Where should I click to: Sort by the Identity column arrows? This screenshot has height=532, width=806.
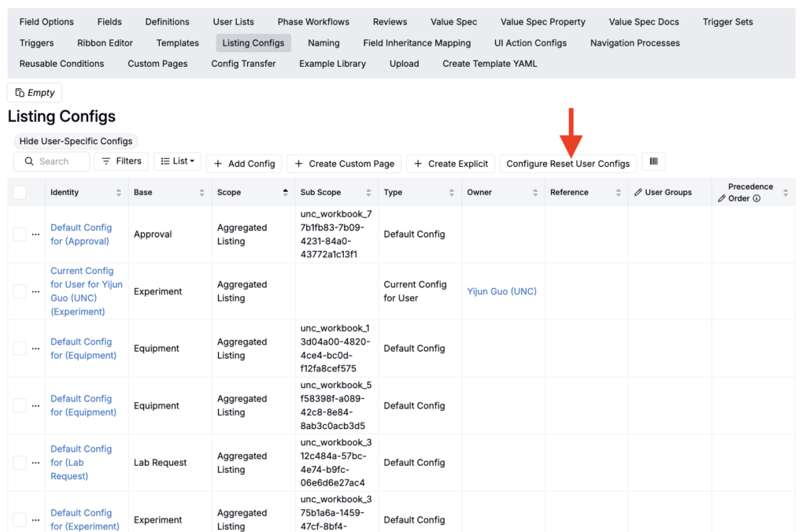pos(119,193)
